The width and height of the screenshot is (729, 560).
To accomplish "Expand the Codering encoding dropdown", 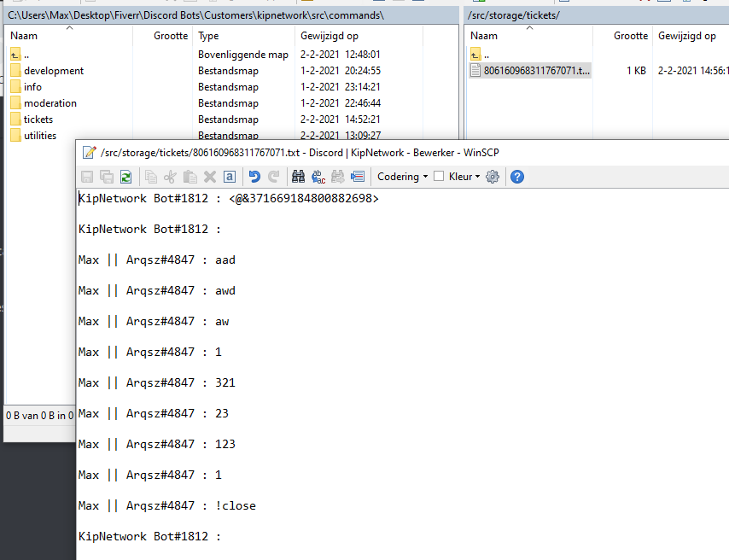I will pos(403,177).
